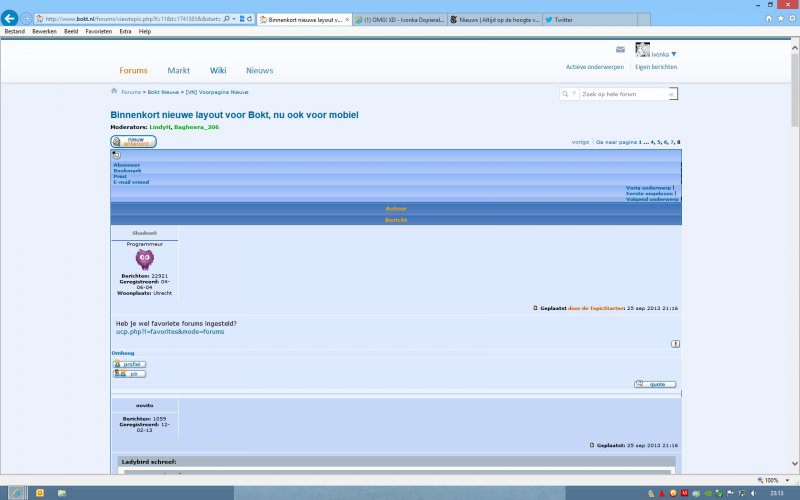The width and height of the screenshot is (800, 500).
Task: Open the Extra menu
Action: coord(126,32)
